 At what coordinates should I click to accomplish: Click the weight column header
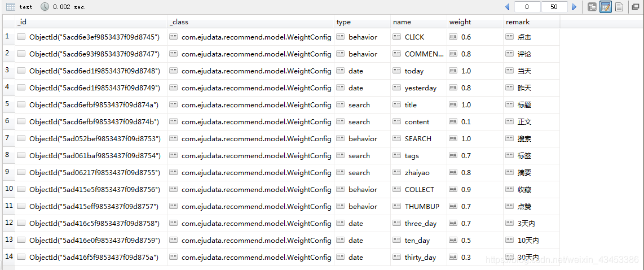tap(475, 22)
